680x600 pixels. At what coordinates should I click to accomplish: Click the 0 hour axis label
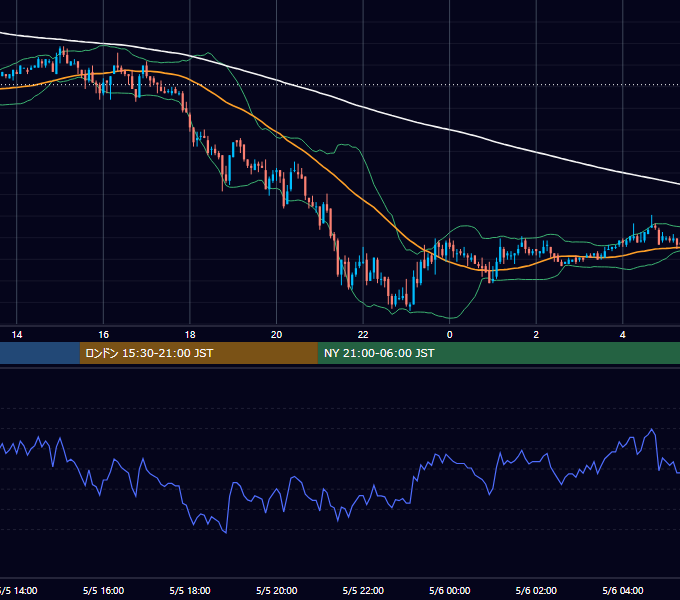pyautogui.click(x=449, y=335)
